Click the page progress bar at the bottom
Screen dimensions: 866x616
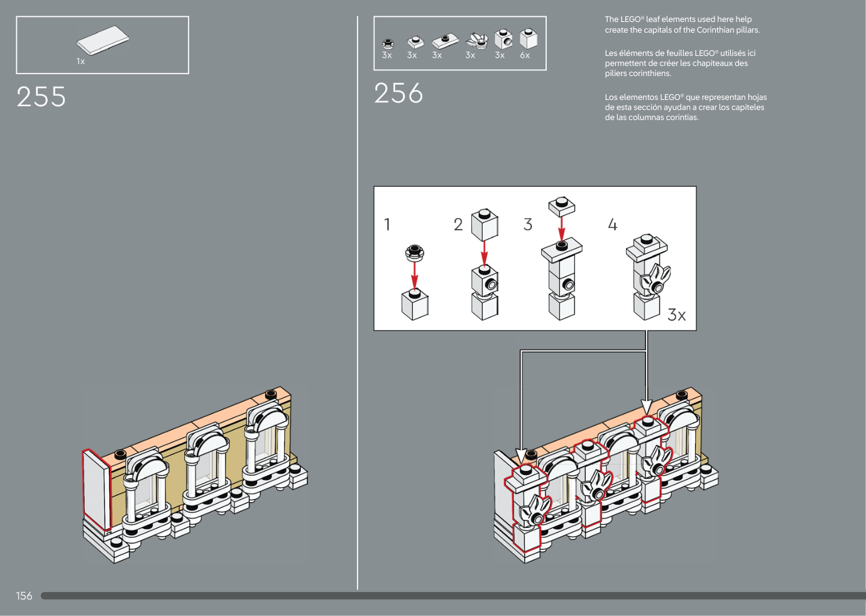coord(453,596)
